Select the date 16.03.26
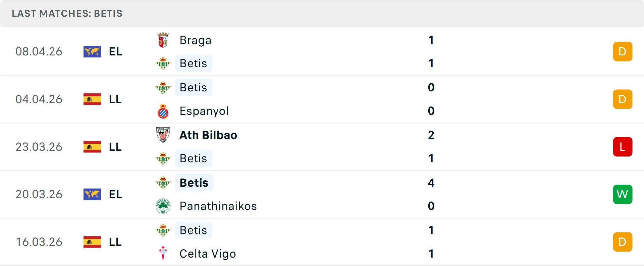Viewport: 644px width, 266px height. point(39,242)
